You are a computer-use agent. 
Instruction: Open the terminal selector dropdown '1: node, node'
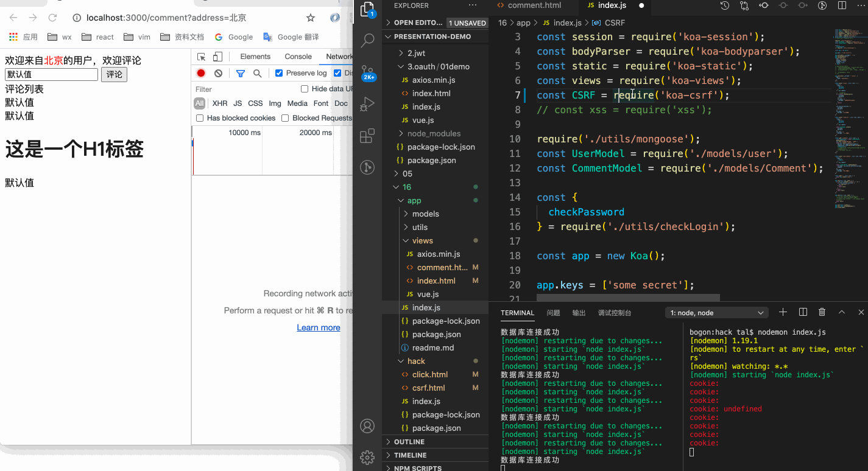coord(717,313)
